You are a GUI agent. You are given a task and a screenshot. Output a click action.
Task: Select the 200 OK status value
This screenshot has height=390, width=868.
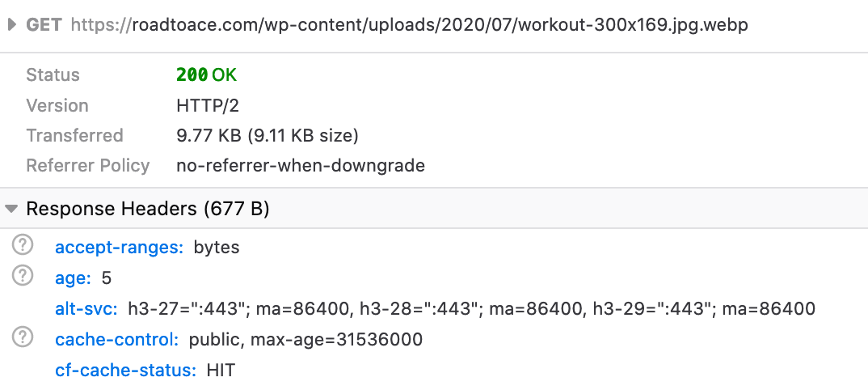point(206,74)
